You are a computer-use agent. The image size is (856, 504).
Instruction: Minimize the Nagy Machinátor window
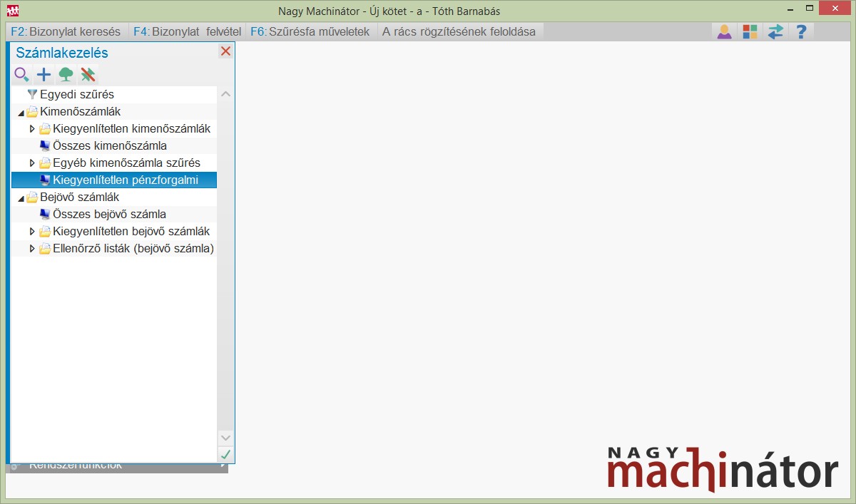[790, 10]
